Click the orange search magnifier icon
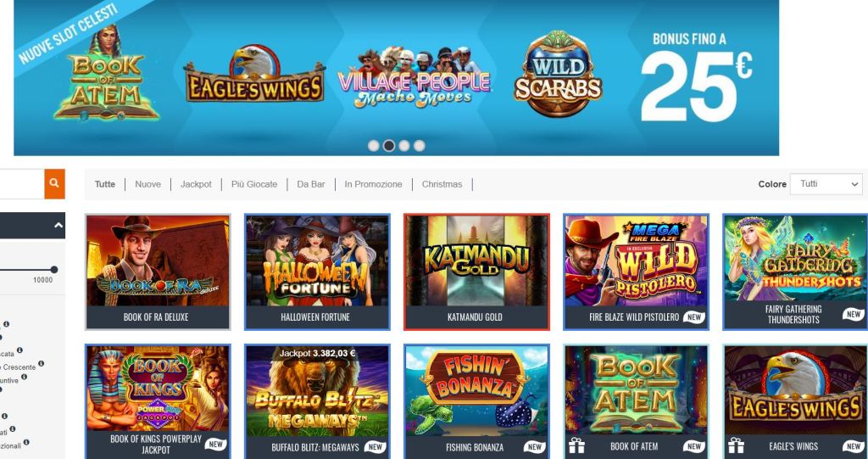The height and width of the screenshot is (459, 868). [54, 183]
